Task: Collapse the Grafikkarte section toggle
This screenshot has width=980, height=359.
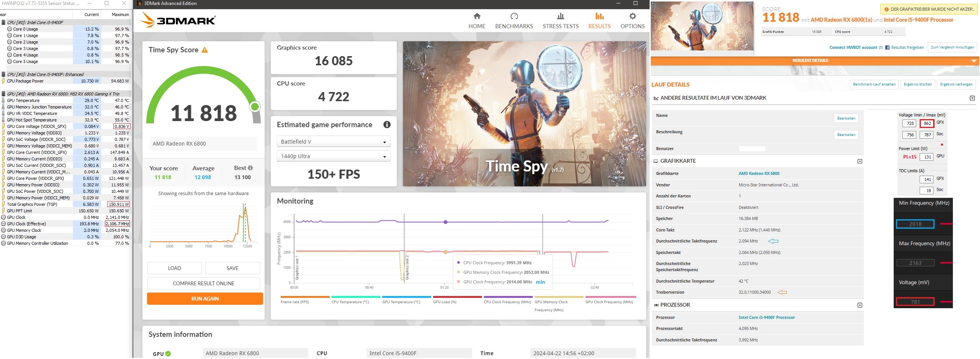Action: point(860,161)
